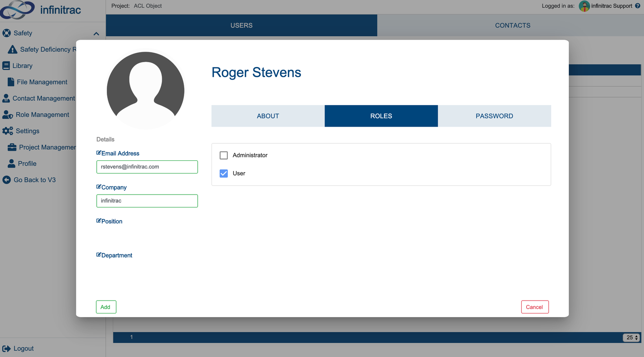
Task: Click the Roger Stevens name heading
Action: [x=256, y=72]
